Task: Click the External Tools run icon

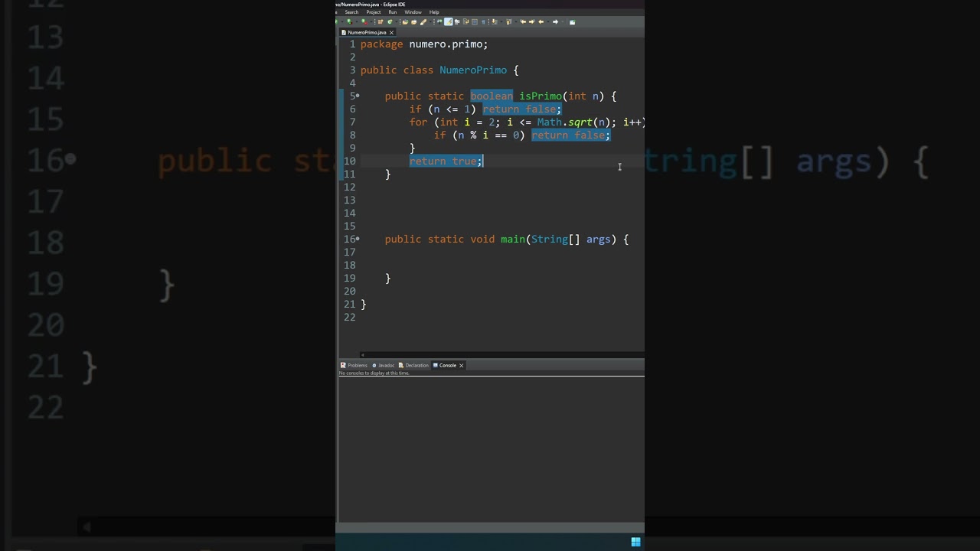Action: click(x=364, y=22)
